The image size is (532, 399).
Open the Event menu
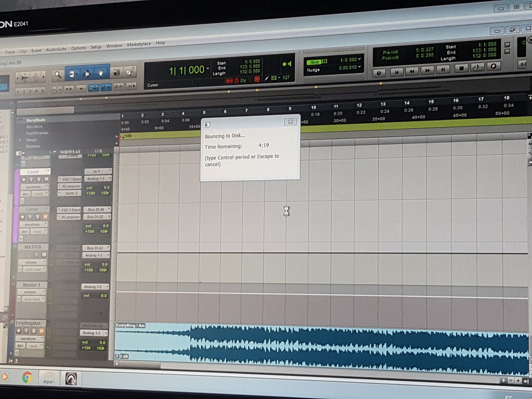point(36,51)
